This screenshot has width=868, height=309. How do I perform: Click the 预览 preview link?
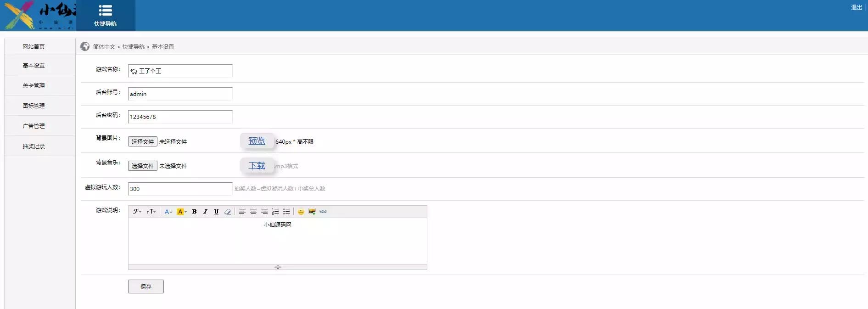257,141
